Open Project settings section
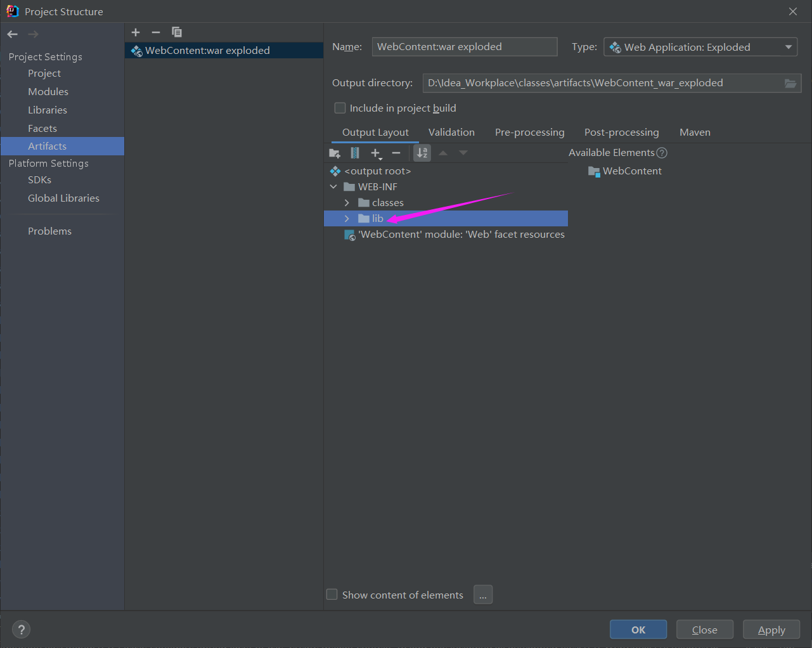Image resolution: width=812 pixels, height=648 pixels. point(44,74)
